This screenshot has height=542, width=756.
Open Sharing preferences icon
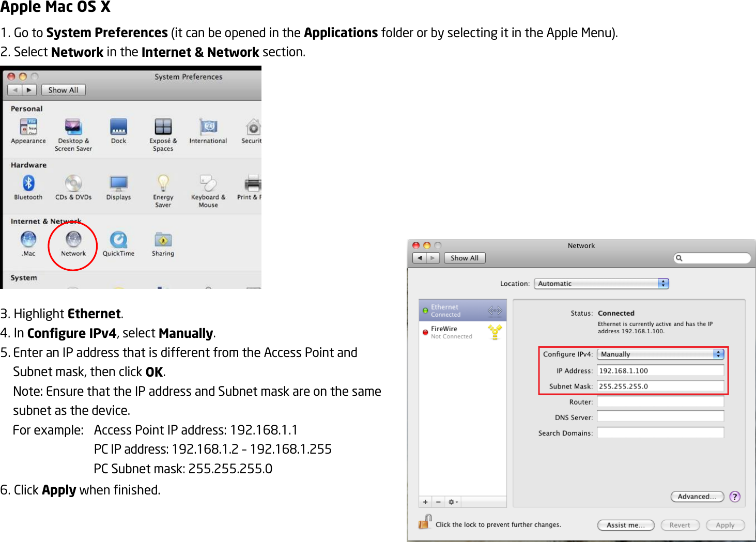coord(163,239)
